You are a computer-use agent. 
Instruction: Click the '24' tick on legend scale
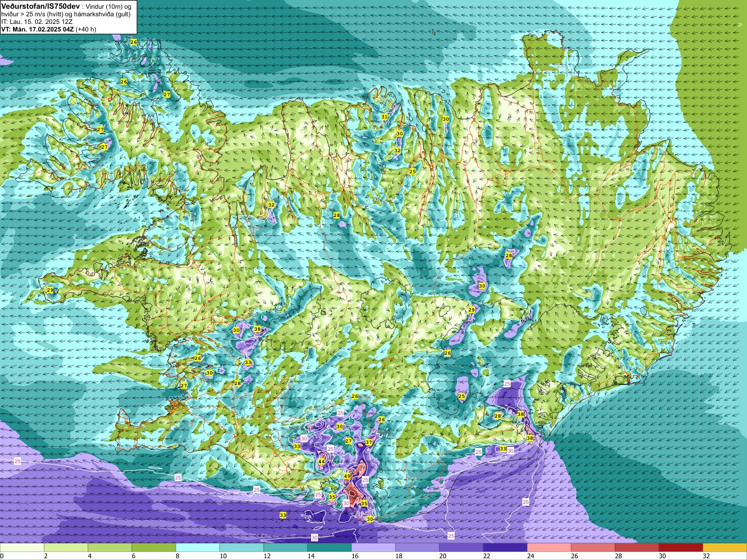point(531,556)
